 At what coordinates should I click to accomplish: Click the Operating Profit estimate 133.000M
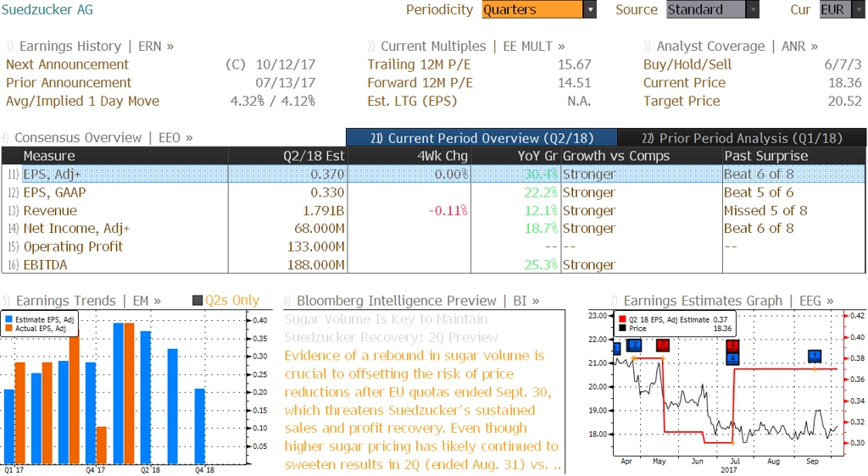click(x=315, y=246)
